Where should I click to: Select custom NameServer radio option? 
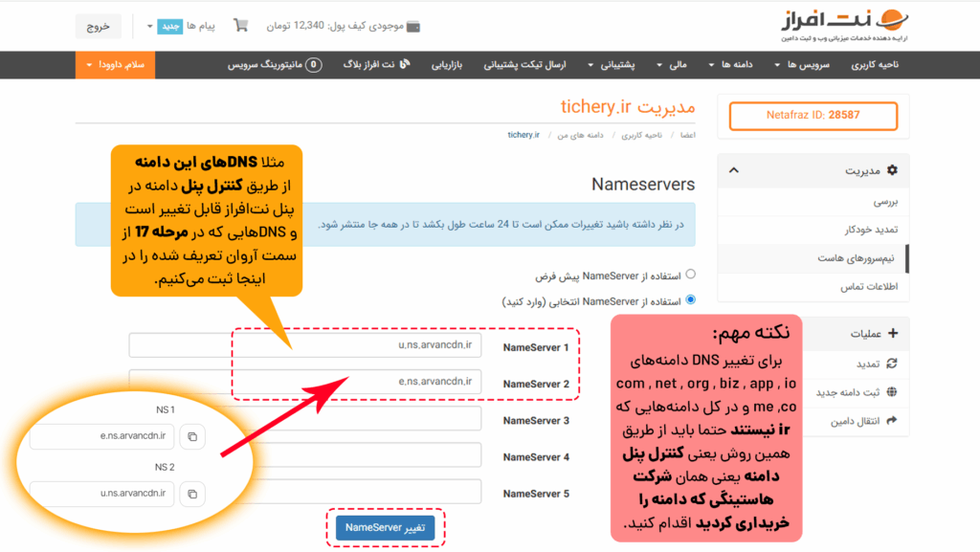tap(691, 299)
